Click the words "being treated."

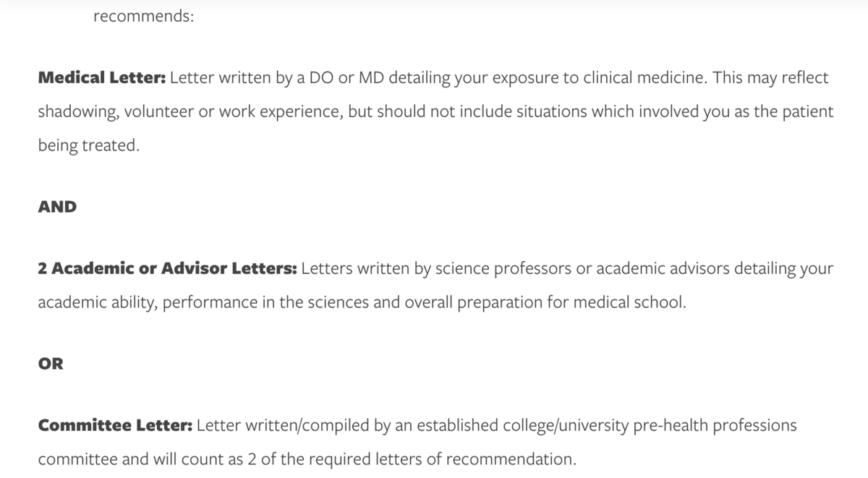[88, 145]
